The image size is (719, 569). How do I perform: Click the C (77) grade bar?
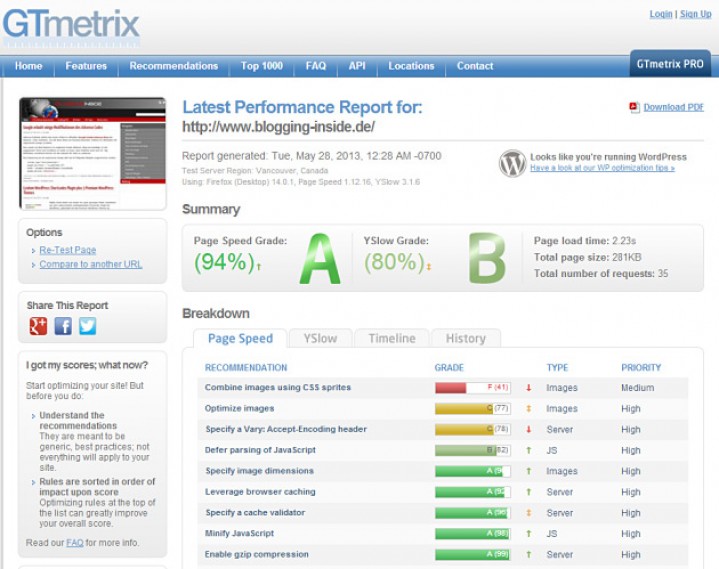click(x=473, y=409)
